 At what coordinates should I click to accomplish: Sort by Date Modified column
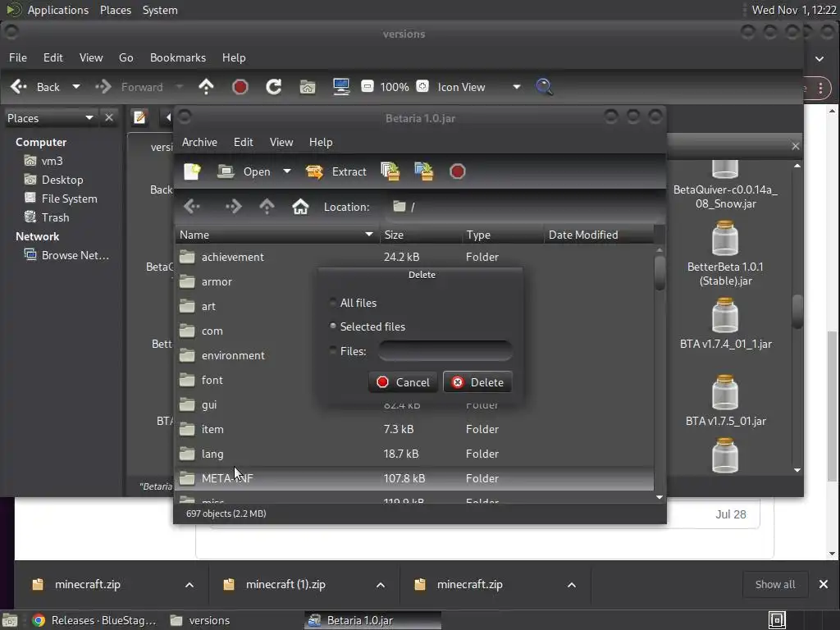coord(599,235)
